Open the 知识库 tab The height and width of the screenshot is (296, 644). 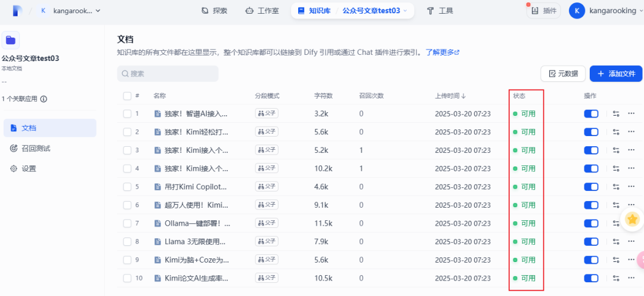tap(314, 11)
